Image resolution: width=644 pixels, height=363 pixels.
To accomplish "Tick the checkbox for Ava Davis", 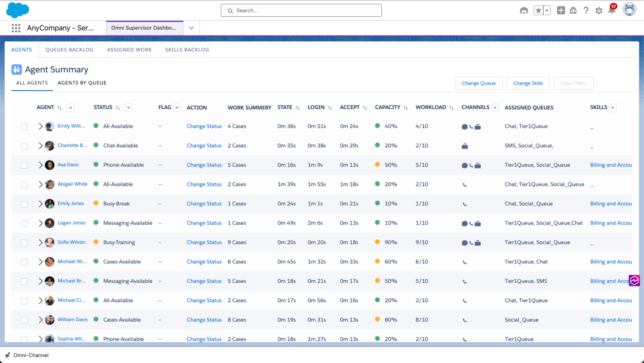I will [x=24, y=166].
